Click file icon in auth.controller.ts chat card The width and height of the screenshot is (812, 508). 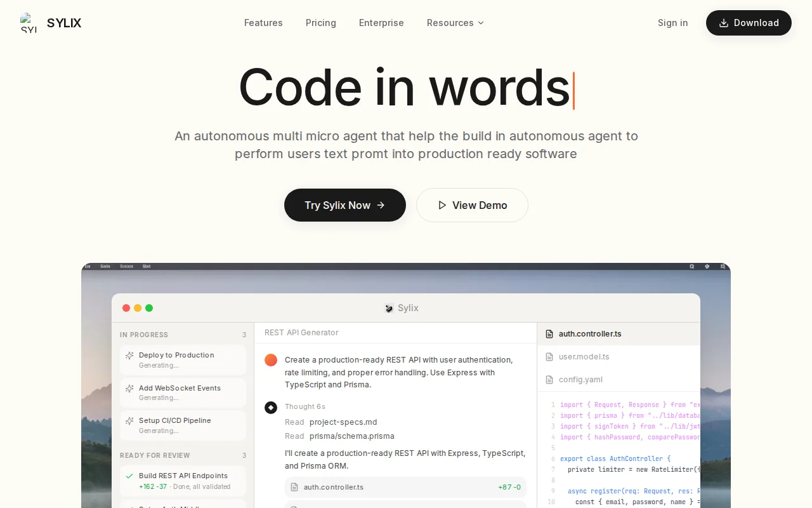(294, 487)
